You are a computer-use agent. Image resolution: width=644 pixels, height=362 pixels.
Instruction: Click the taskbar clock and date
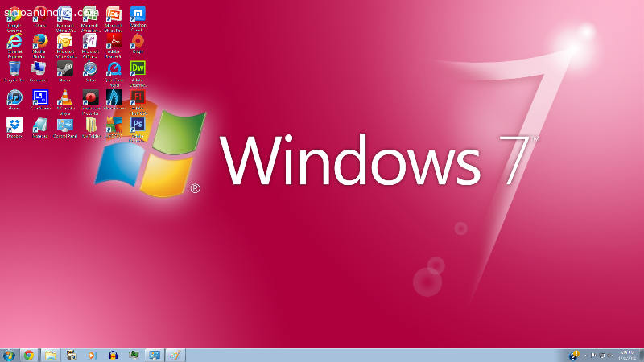627,356
